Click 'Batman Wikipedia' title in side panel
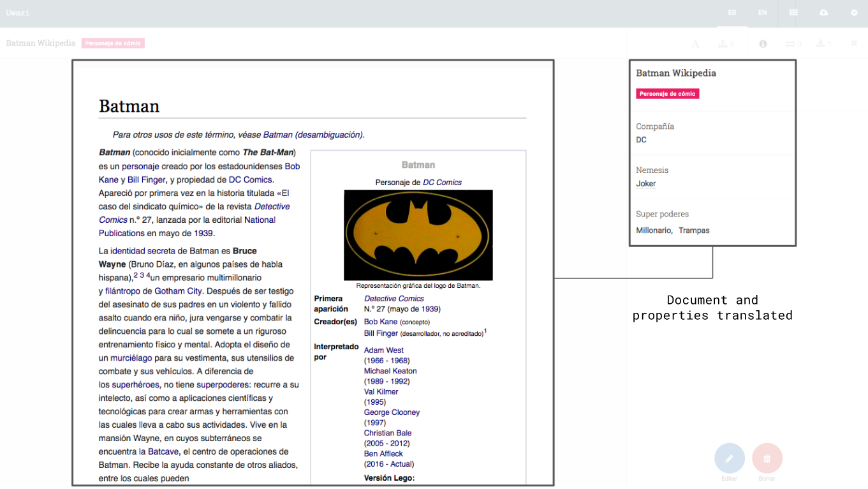The image size is (868, 489). point(676,73)
